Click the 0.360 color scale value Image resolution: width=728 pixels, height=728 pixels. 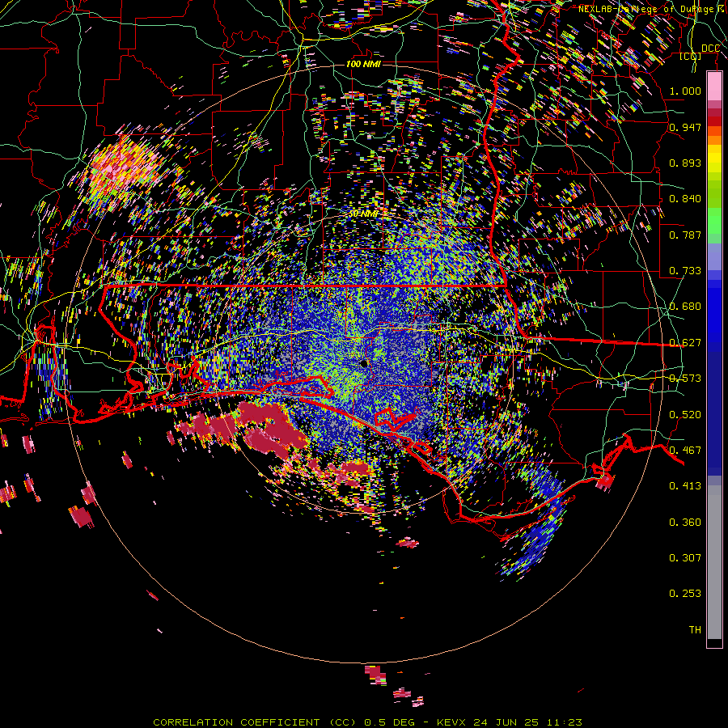click(x=685, y=523)
